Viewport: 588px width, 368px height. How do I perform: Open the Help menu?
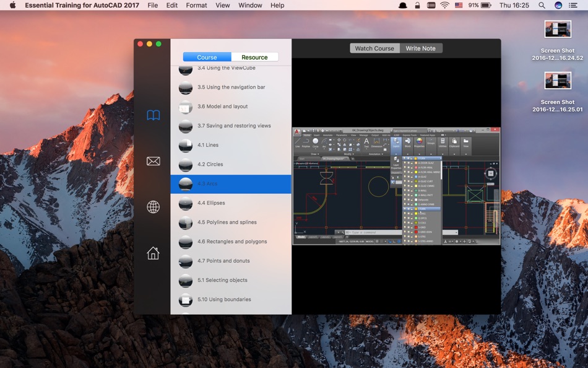(277, 5)
